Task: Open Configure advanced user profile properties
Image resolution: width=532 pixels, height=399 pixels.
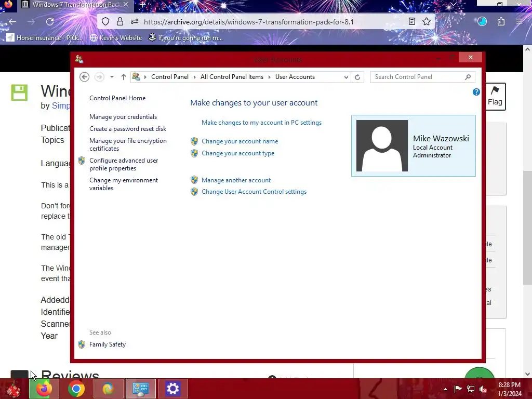Action: [124, 164]
